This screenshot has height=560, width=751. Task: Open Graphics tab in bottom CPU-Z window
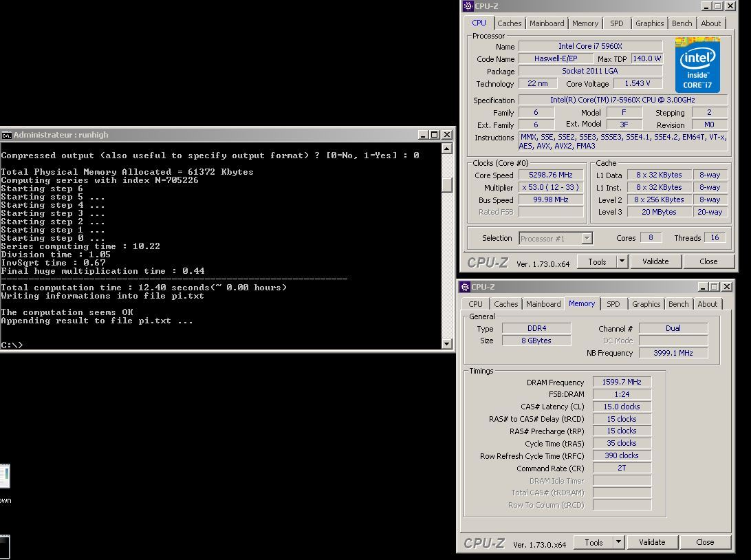[646, 303]
